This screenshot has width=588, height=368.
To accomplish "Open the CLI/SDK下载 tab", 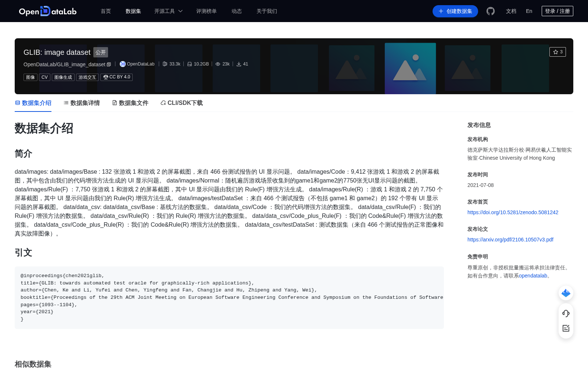I will (182, 103).
